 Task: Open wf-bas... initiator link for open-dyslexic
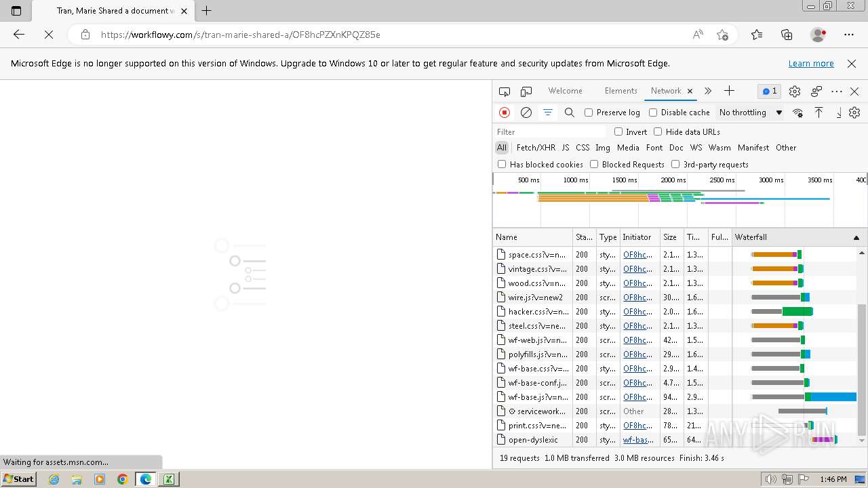pyautogui.click(x=638, y=440)
